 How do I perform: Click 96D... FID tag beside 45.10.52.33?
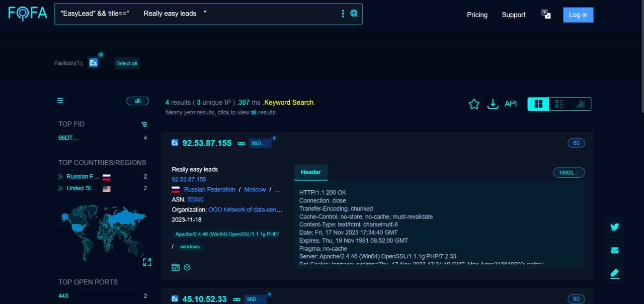tap(256, 299)
